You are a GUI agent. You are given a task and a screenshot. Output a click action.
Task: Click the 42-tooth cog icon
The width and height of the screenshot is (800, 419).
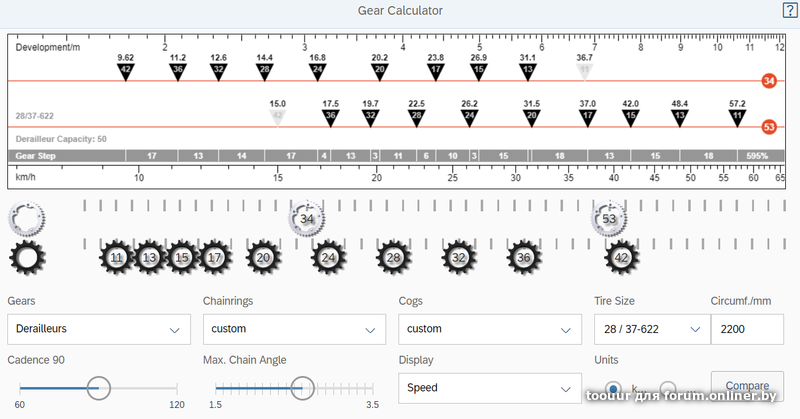pyautogui.click(x=622, y=257)
